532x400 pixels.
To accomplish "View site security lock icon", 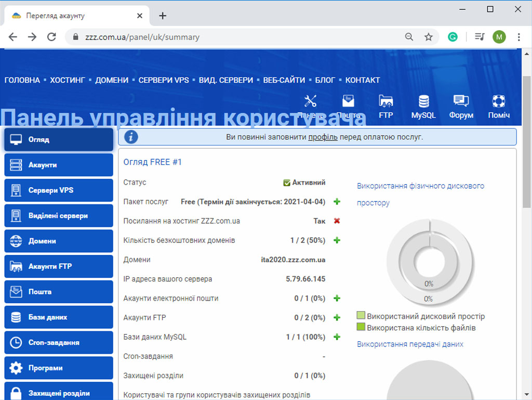I will click(76, 37).
